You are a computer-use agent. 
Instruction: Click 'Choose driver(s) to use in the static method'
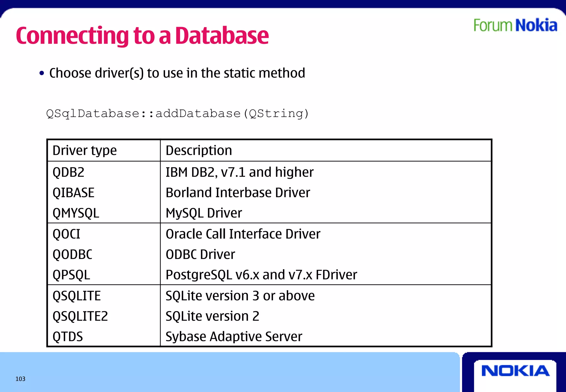[177, 73]
